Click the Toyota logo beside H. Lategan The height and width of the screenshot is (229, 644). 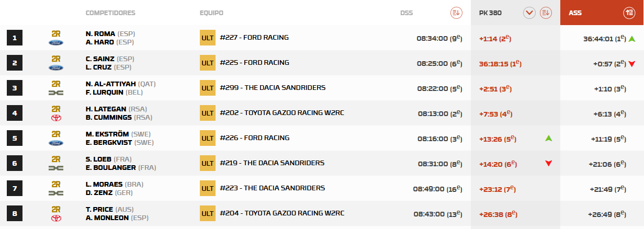pos(56,118)
